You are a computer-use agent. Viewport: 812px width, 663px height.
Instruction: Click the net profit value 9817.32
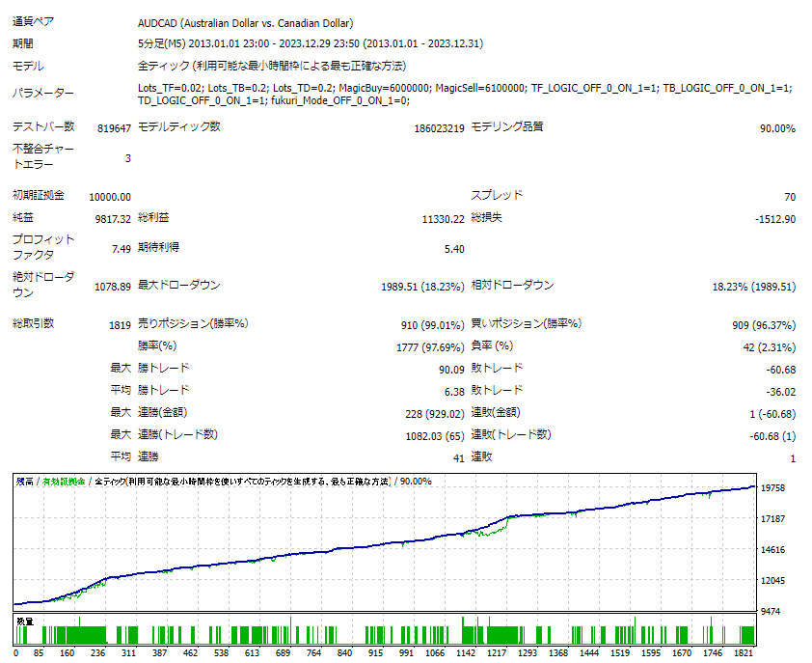point(113,219)
